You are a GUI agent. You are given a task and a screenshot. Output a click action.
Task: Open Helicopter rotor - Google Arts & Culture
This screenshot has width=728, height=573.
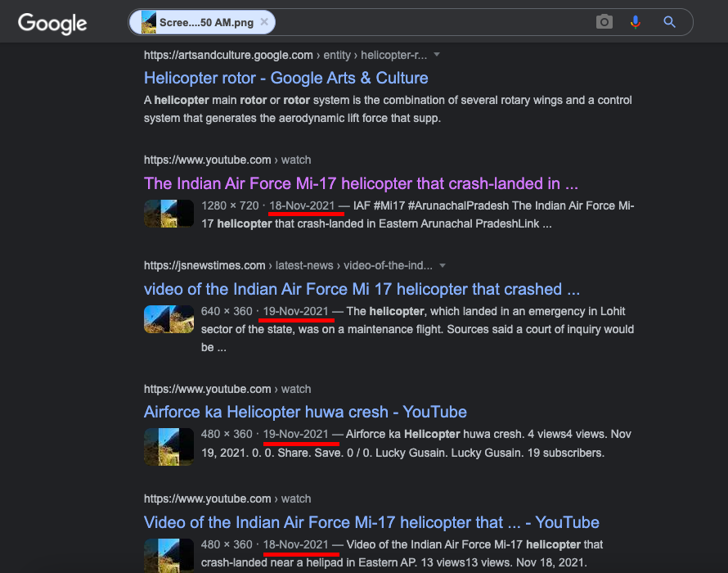click(x=285, y=78)
